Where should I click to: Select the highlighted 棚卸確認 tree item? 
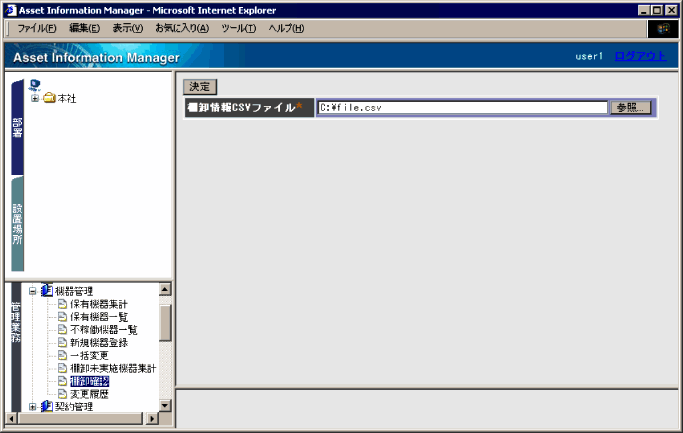coord(89,381)
